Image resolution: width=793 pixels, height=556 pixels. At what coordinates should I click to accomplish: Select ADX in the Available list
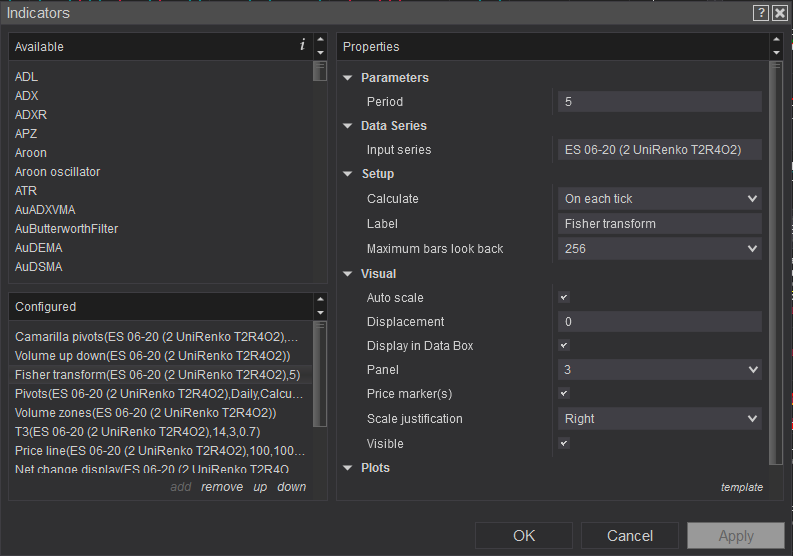[27, 96]
